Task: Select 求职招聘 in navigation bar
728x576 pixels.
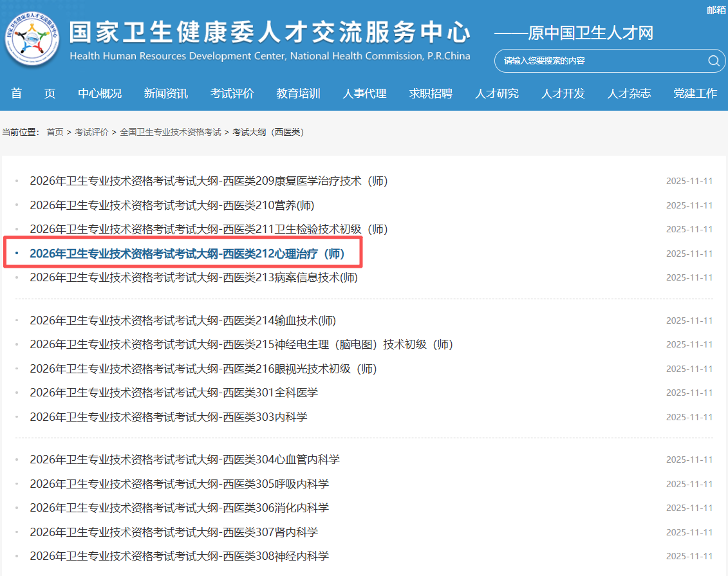Action: 431,93
